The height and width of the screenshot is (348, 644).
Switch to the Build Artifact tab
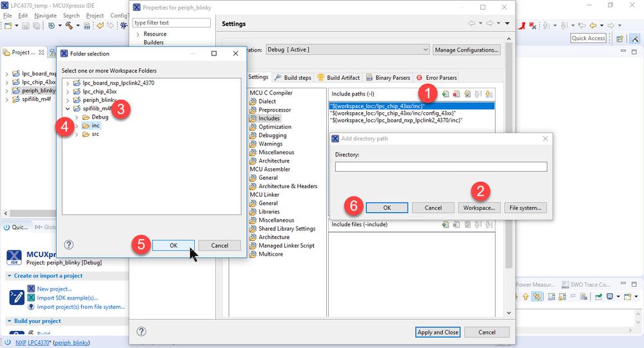339,77
